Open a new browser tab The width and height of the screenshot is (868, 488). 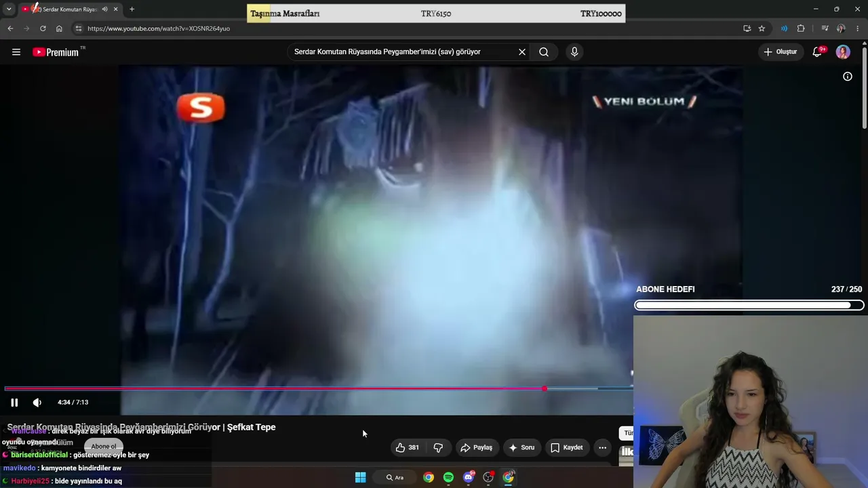pyautogui.click(x=132, y=9)
